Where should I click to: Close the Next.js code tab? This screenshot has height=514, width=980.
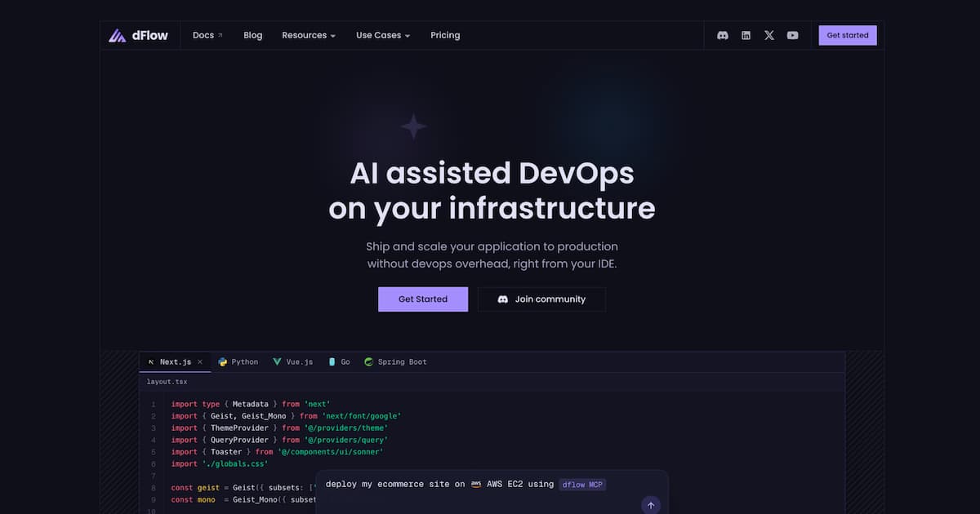click(200, 362)
